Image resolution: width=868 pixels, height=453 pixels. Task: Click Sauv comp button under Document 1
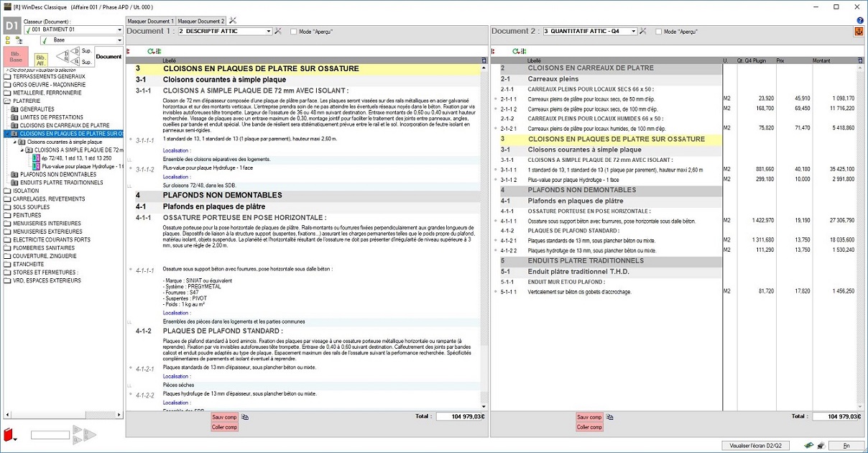click(x=225, y=417)
